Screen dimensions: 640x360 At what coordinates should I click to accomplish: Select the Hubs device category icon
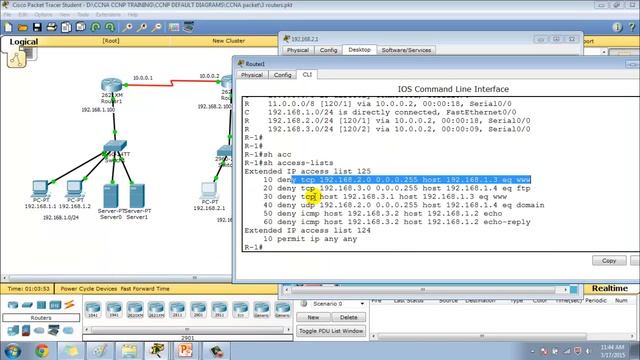click(x=41, y=305)
